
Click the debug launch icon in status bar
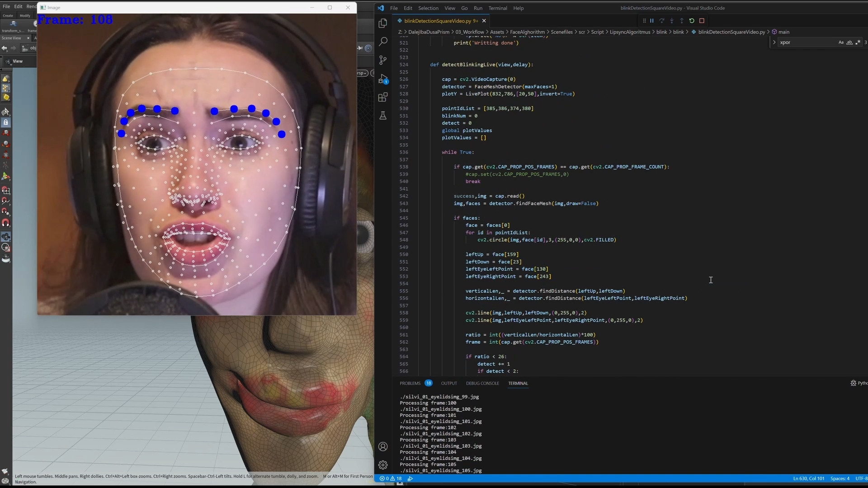pyautogui.click(x=410, y=479)
